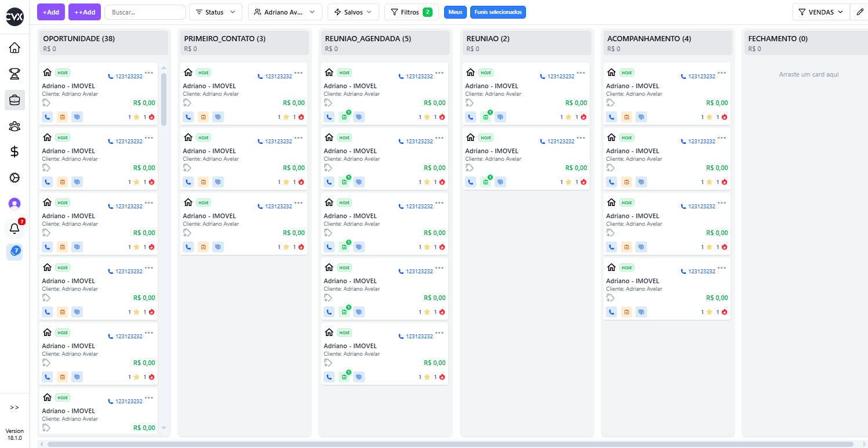Click the 123123232 phone number link
Screen dimensions: 868x448
tap(129, 76)
